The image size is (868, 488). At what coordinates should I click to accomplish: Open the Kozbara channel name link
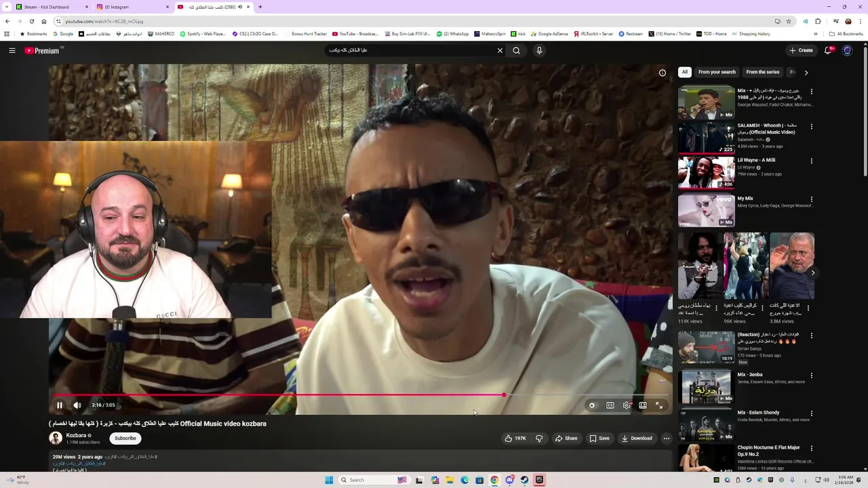(76, 435)
